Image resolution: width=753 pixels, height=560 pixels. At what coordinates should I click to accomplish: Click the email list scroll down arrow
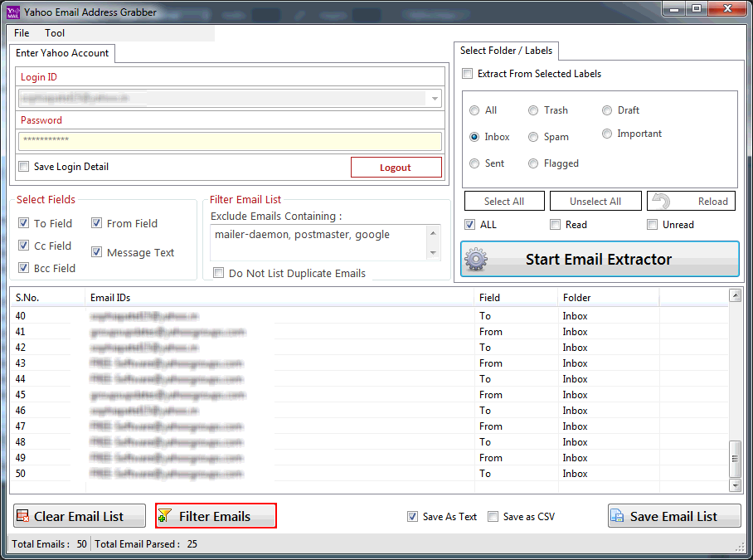coord(735,485)
